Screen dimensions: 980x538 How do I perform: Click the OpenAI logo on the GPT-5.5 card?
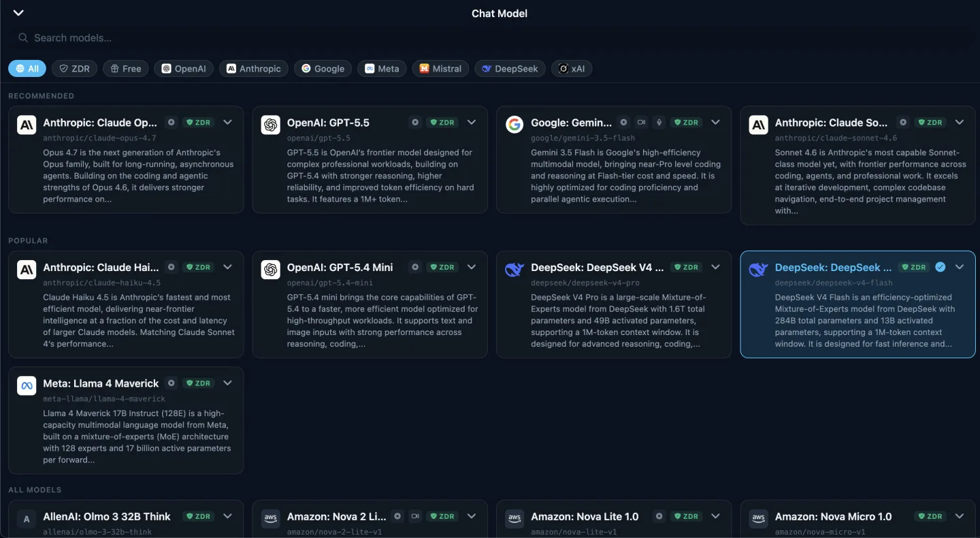[x=270, y=125]
